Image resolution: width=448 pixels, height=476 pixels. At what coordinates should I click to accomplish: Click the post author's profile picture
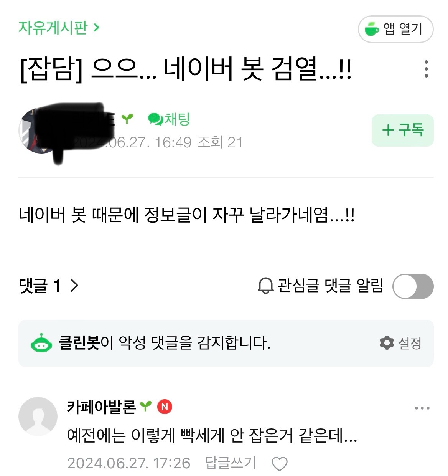point(36,131)
